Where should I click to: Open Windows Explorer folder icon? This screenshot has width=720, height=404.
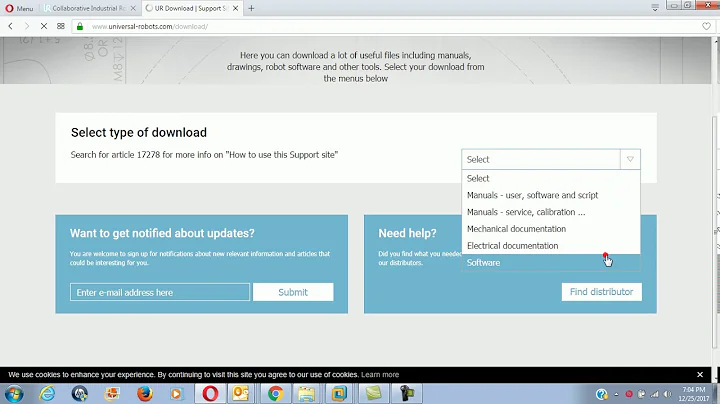(x=306, y=394)
